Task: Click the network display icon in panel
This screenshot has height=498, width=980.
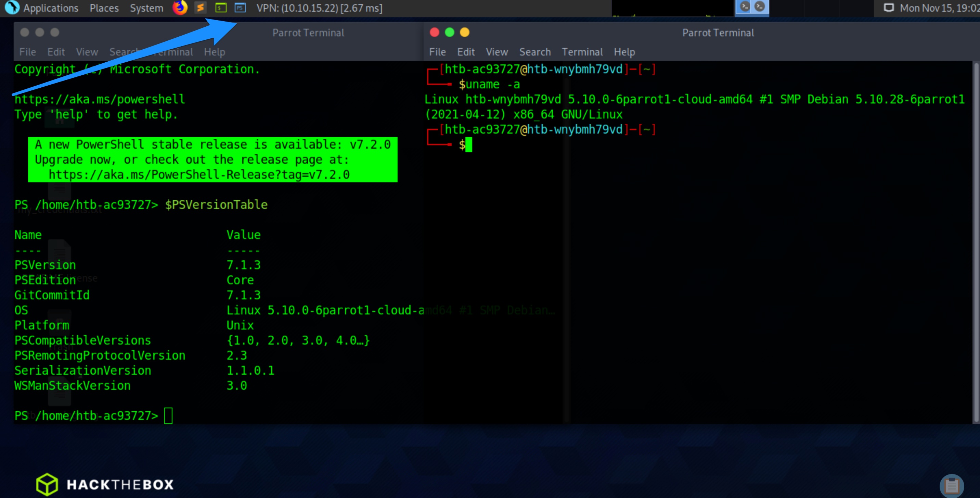Action: coord(888,8)
